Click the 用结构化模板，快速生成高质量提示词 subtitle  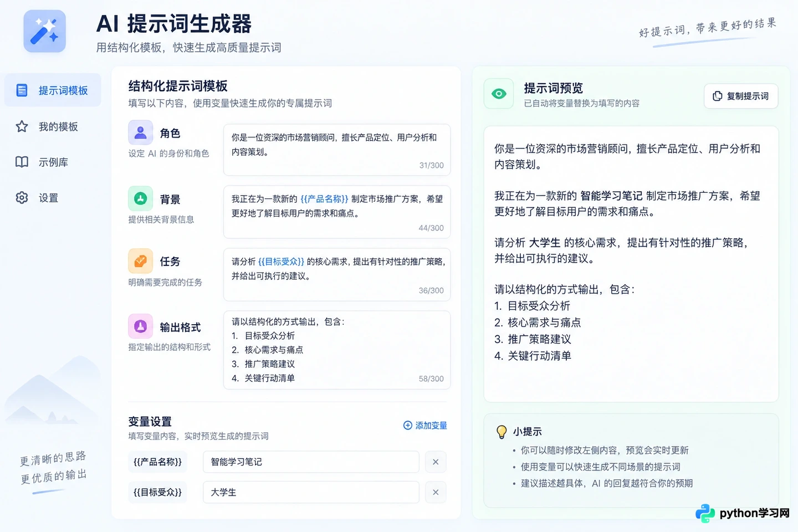click(189, 48)
